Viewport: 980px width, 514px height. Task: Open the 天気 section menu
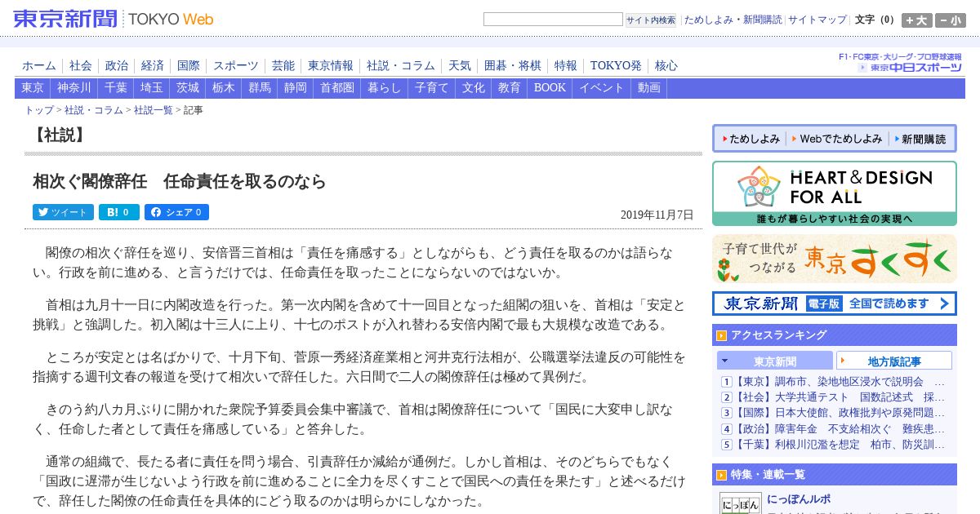(460, 66)
